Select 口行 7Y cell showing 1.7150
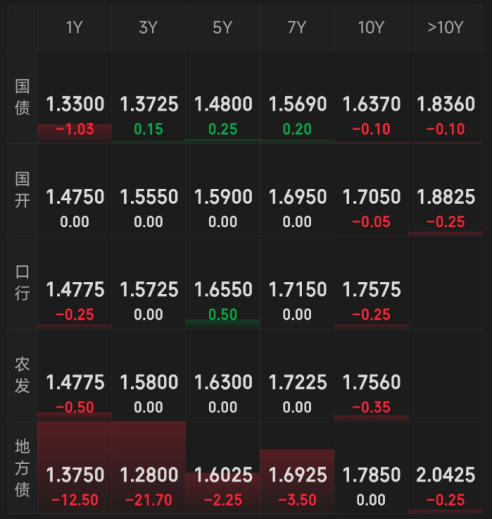 297,282
